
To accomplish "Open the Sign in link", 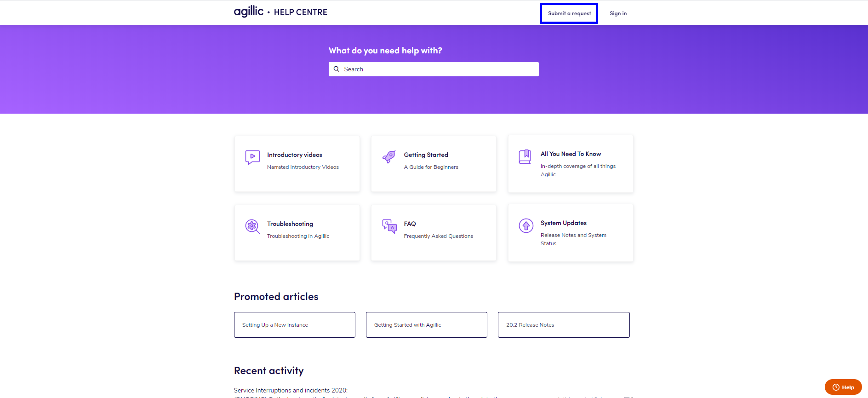I will click(x=618, y=13).
